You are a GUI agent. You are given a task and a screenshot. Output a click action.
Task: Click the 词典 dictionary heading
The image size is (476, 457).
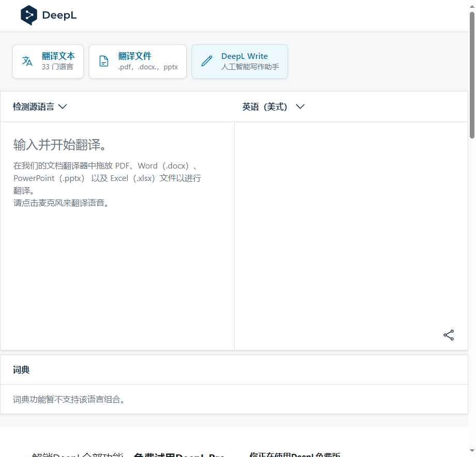[21, 370]
